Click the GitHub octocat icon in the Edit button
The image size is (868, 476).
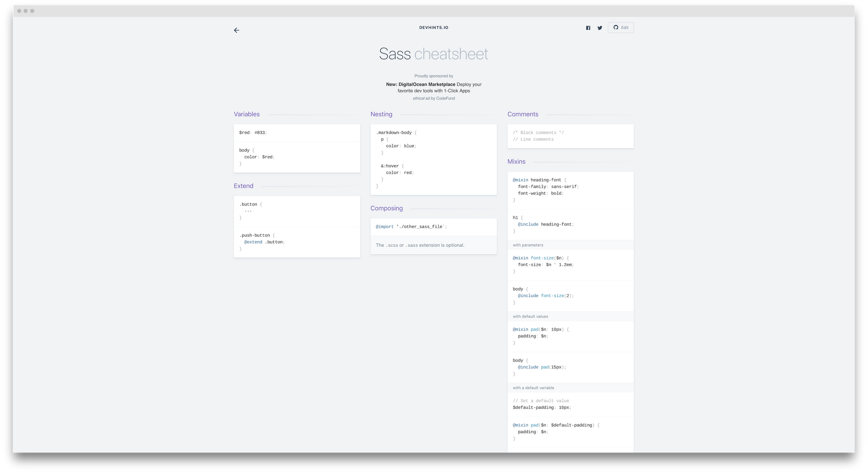point(615,27)
